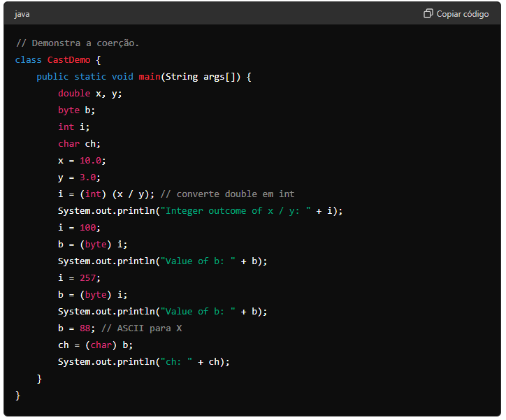This screenshot has height=420, width=506.
Task: Click the 'public static void main' line
Action: coord(143,77)
